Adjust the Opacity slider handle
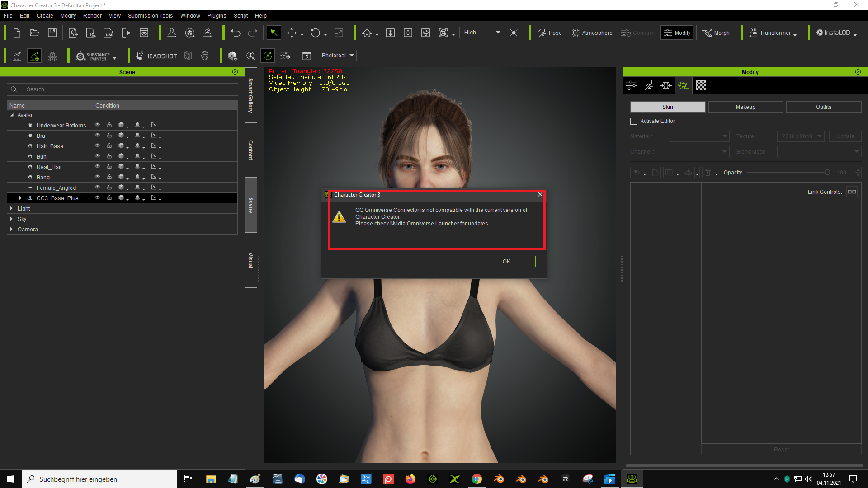This screenshot has width=868, height=488. [x=827, y=173]
